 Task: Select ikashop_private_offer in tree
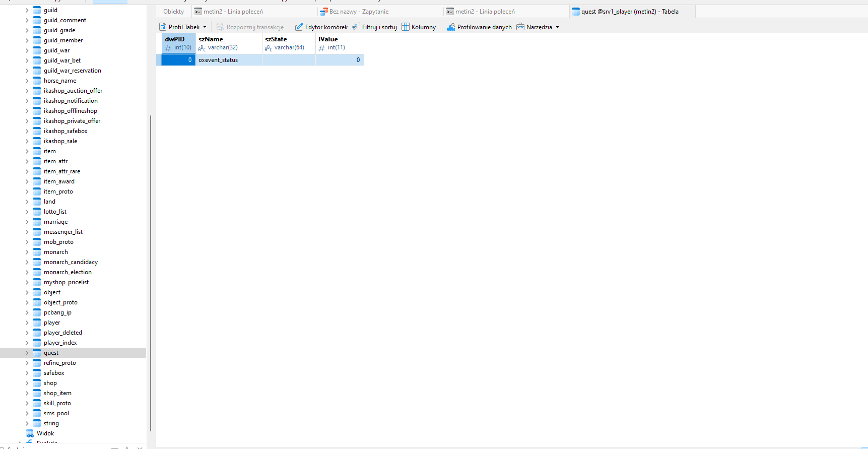tap(72, 121)
